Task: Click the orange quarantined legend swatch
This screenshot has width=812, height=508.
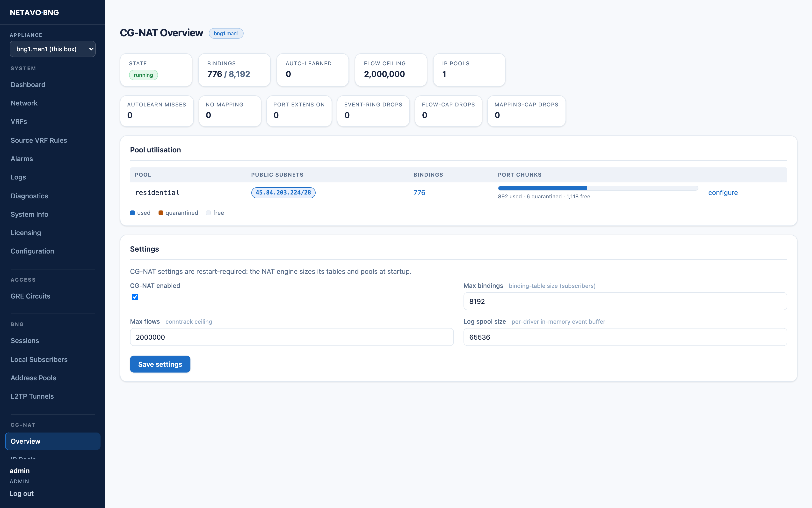Action: pos(161,213)
